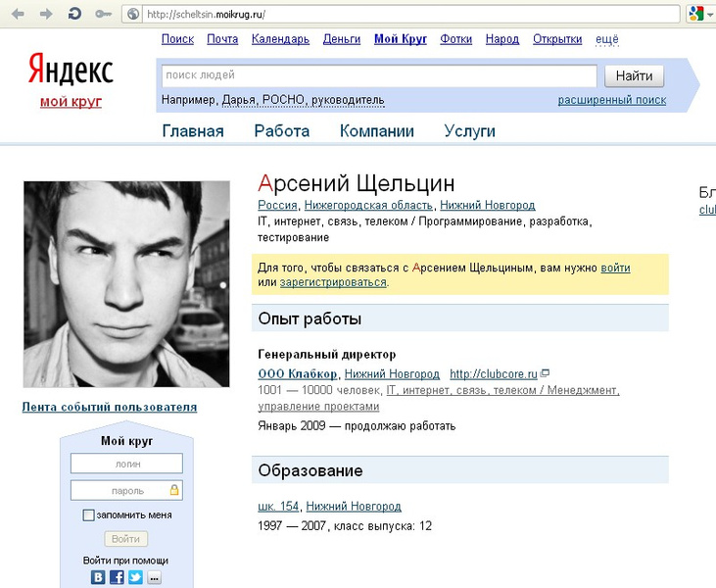This screenshot has height=588, width=716.
Task: Log in via the VKontakte icon
Action: pyautogui.click(x=98, y=577)
